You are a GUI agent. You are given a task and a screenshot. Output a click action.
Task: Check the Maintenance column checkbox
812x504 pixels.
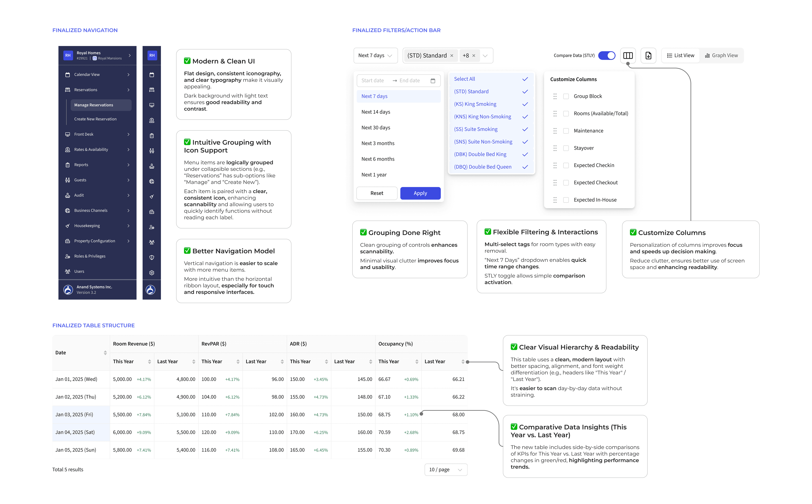[566, 131]
